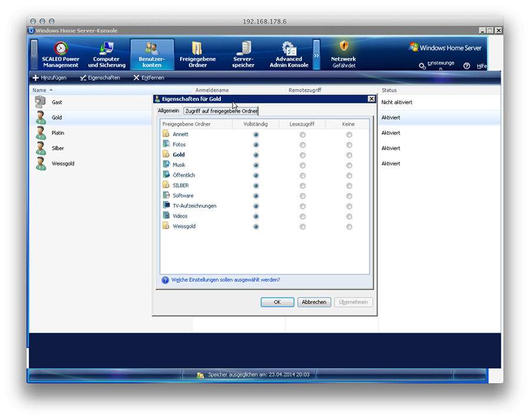Open 'Welche Einstellungen sollen ausgewählt werden?' help link
Image resolution: width=530 pixels, height=420 pixels.
tap(226, 280)
